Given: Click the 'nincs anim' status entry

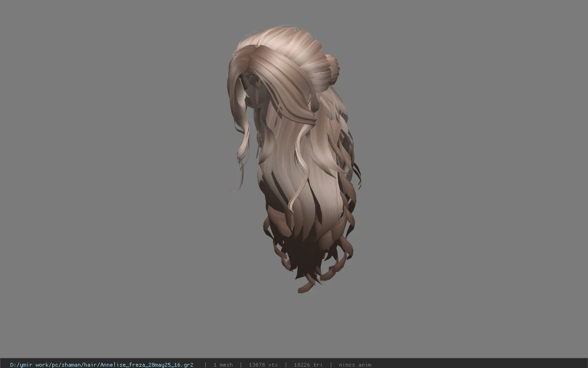Looking at the screenshot, I should 355,365.
